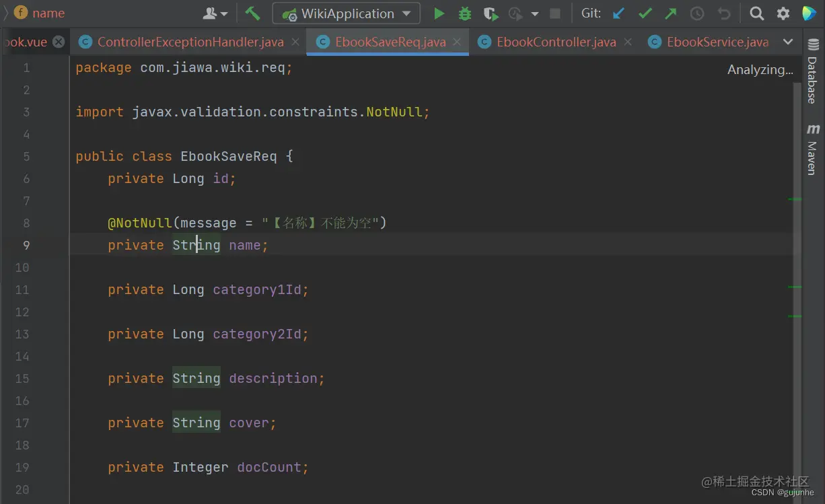Close the EbookSaveReq.java tab
Viewport: 825px width, 504px height.
457,42
